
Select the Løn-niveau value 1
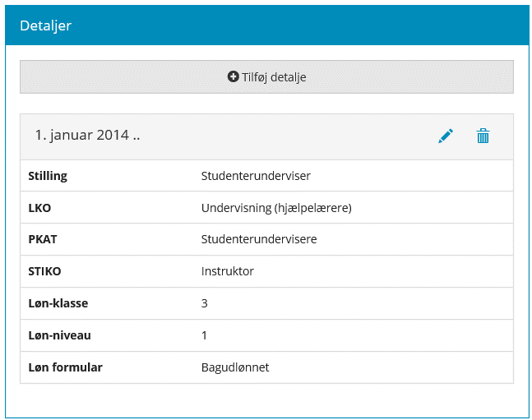[x=205, y=335]
